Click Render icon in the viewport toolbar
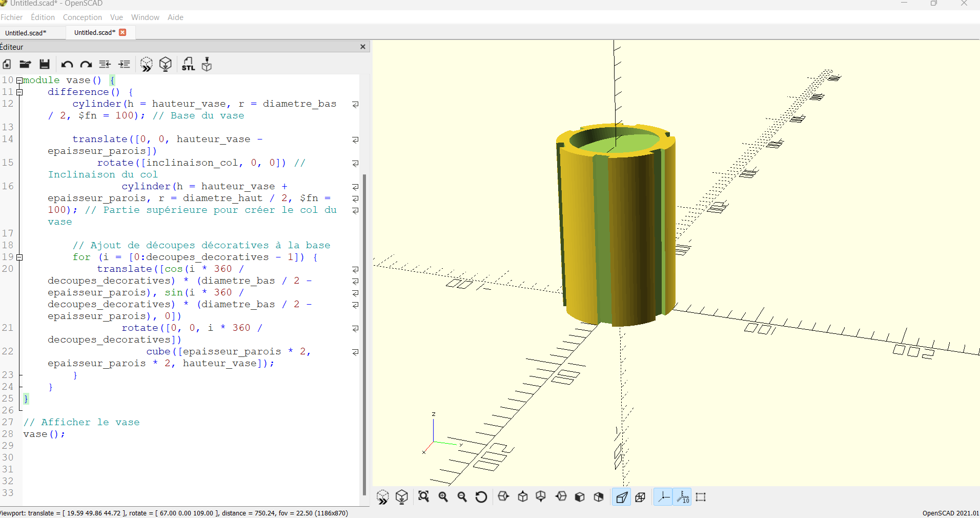 [402, 497]
